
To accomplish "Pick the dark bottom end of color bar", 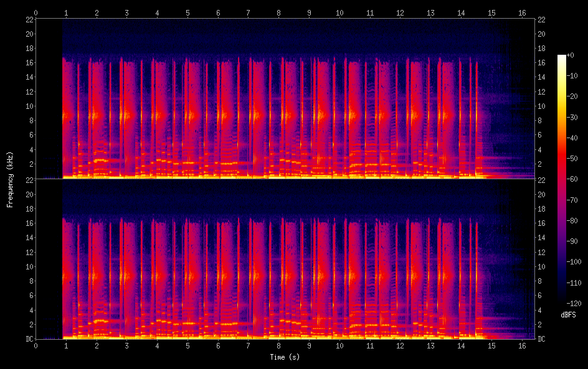I will [562, 302].
